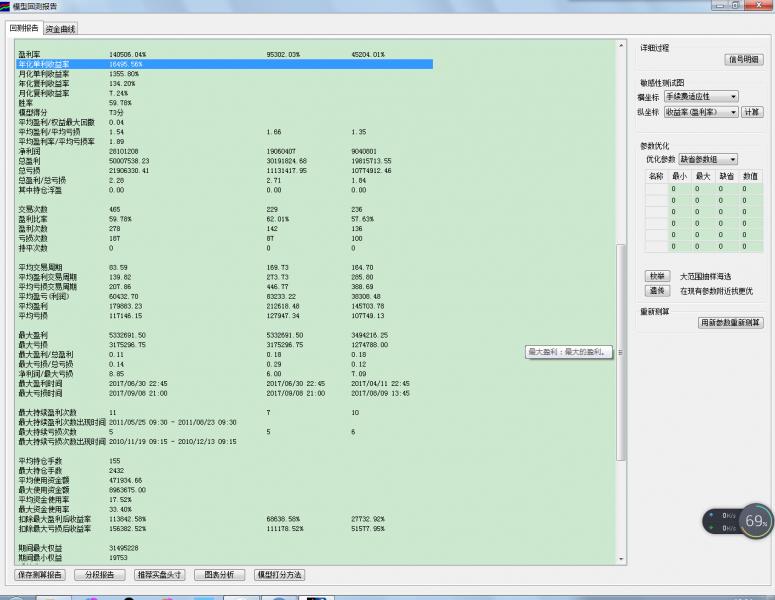Click the 计算 button

tap(752, 112)
